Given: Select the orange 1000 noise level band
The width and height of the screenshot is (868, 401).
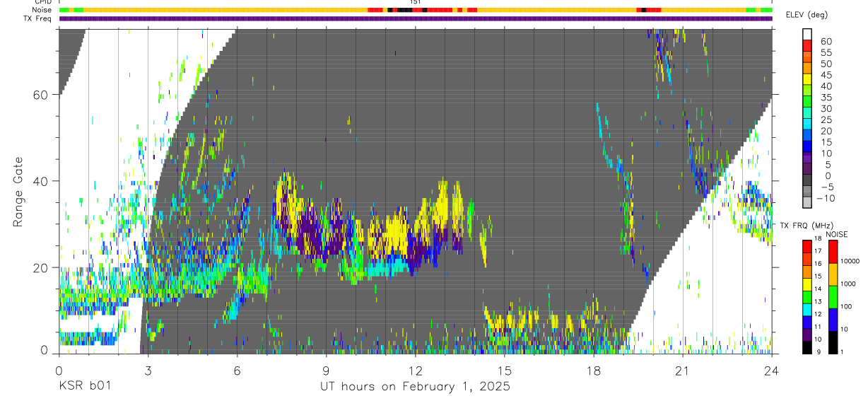Looking at the screenshot, I should [x=833, y=274].
